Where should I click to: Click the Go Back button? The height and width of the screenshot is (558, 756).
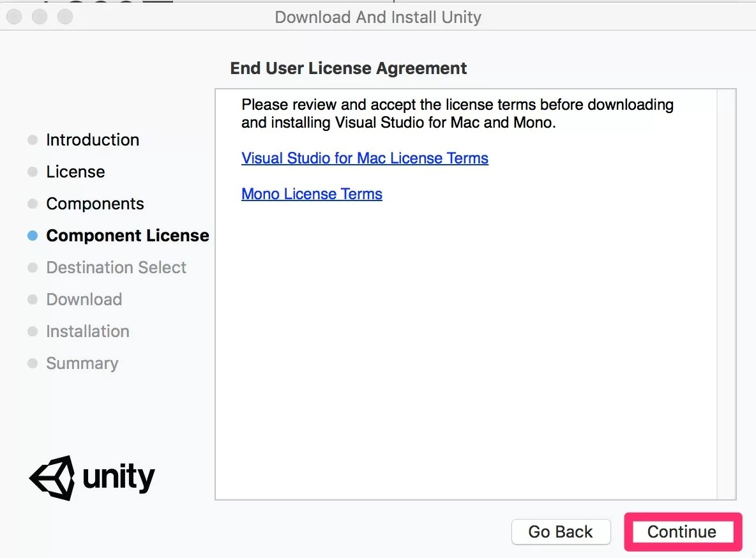561,531
